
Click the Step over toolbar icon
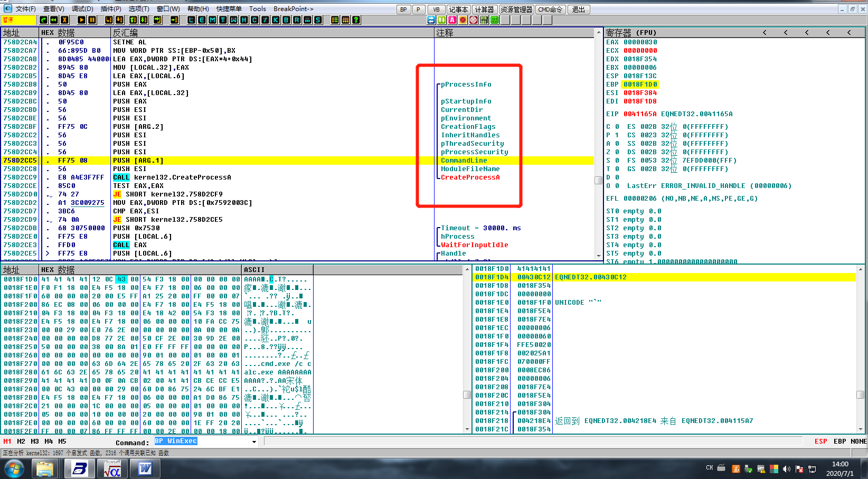click(120, 20)
